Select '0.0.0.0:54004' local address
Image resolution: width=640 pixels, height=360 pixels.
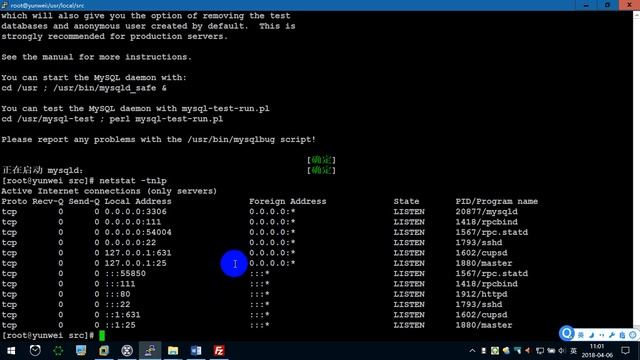(x=138, y=232)
